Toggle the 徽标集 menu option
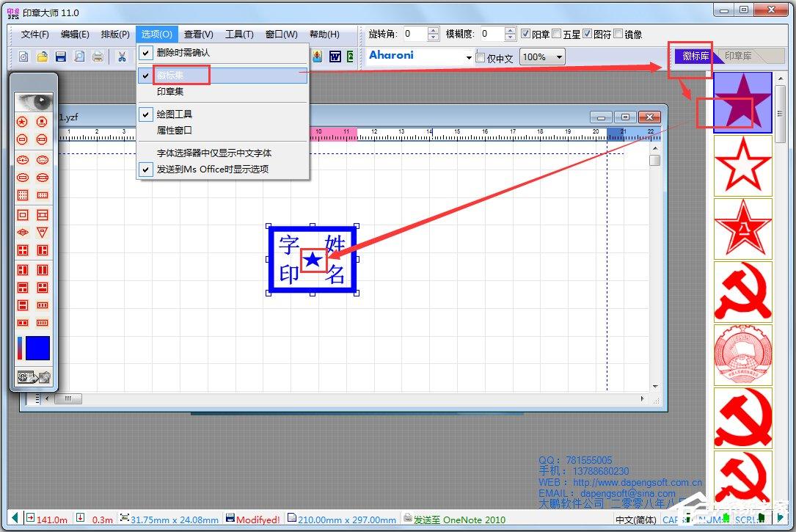 223,76
